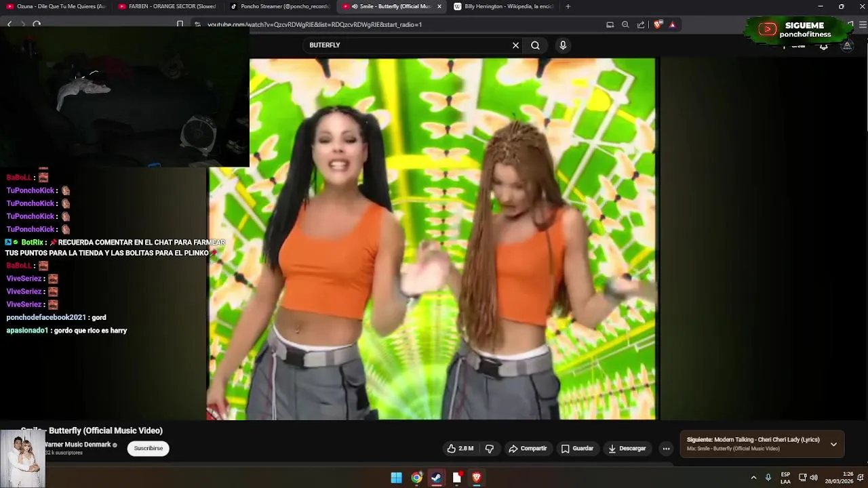Viewport: 868px width, 488px height.
Task: Dislike the video with thumbs down
Action: [x=490, y=449]
